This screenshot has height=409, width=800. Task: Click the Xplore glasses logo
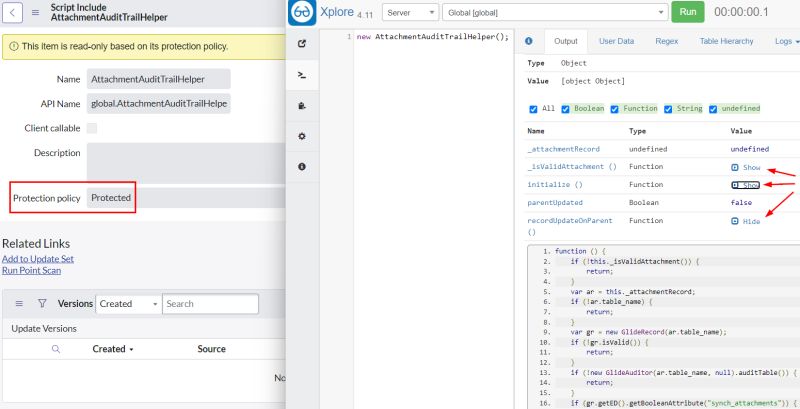[302, 12]
